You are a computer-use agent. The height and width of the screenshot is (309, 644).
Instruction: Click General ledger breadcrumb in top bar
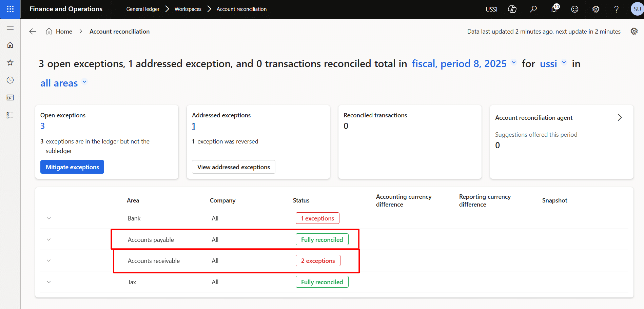pos(143,9)
